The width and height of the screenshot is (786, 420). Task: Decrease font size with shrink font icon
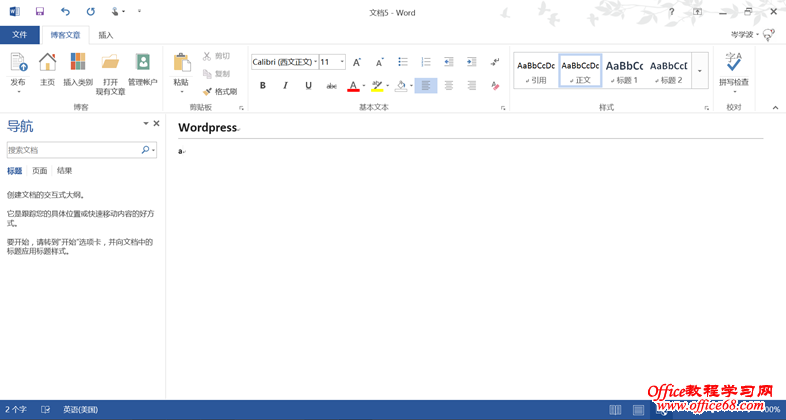tap(379, 62)
